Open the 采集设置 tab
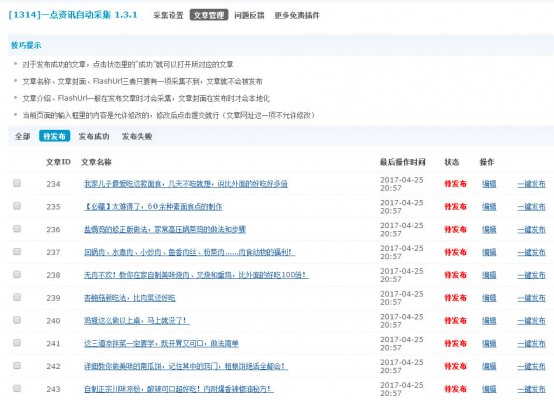The height and width of the screenshot is (400, 554). coord(168,15)
